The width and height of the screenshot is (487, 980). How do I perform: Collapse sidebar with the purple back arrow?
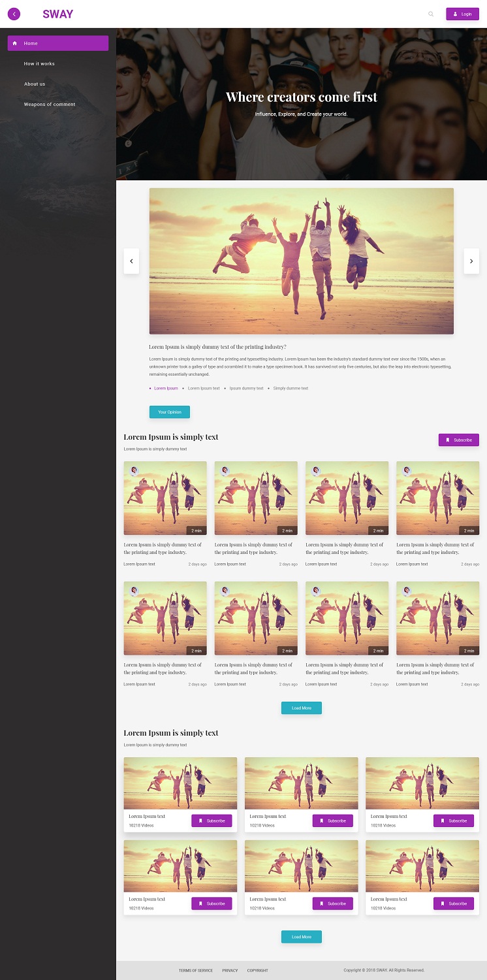click(x=14, y=14)
